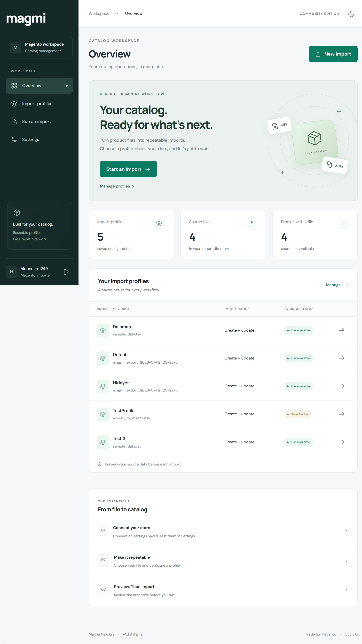Image resolution: width=362 pixels, height=644 pixels.
Task: Open Import profiles from the sidebar
Action: 39,104
